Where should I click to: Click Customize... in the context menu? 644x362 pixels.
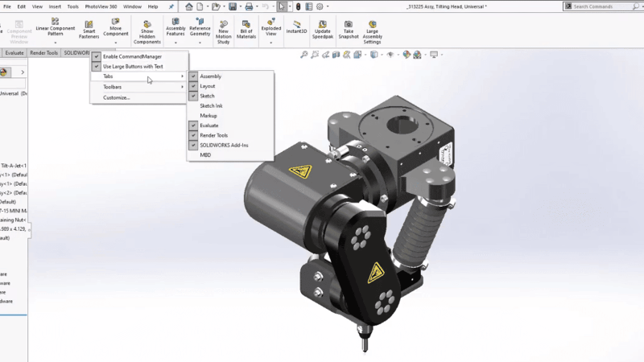click(x=116, y=97)
